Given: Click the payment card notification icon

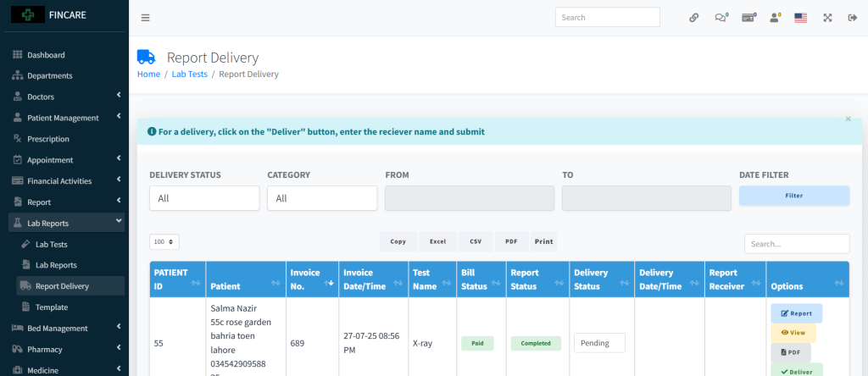Looking at the screenshot, I should pyautogui.click(x=748, y=18).
